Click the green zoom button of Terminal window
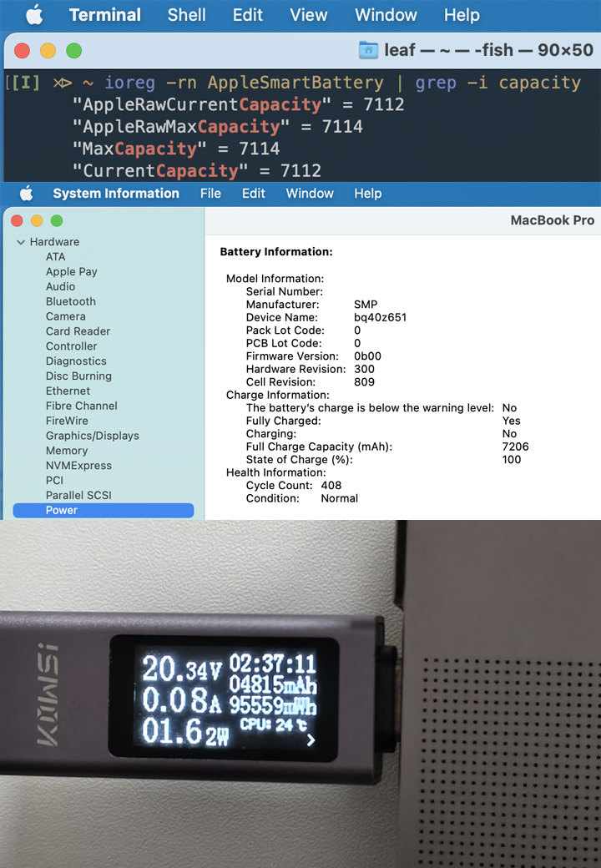601x868 pixels. point(74,51)
